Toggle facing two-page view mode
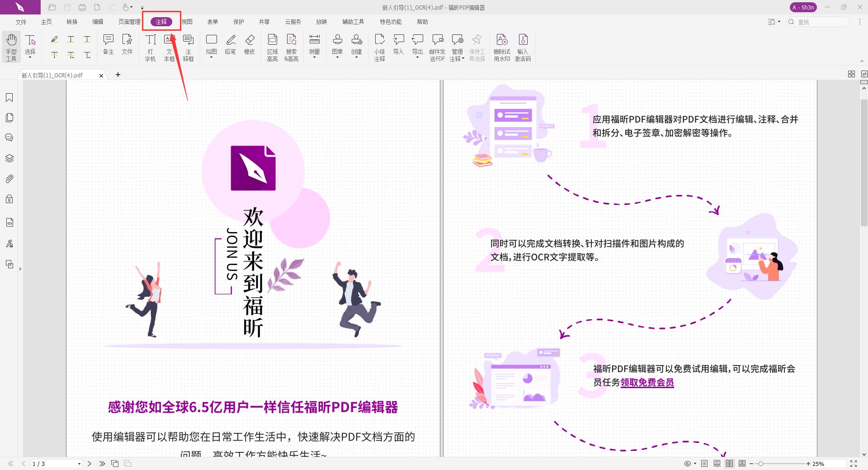The image size is (868, 470). (x=729, y=463)
